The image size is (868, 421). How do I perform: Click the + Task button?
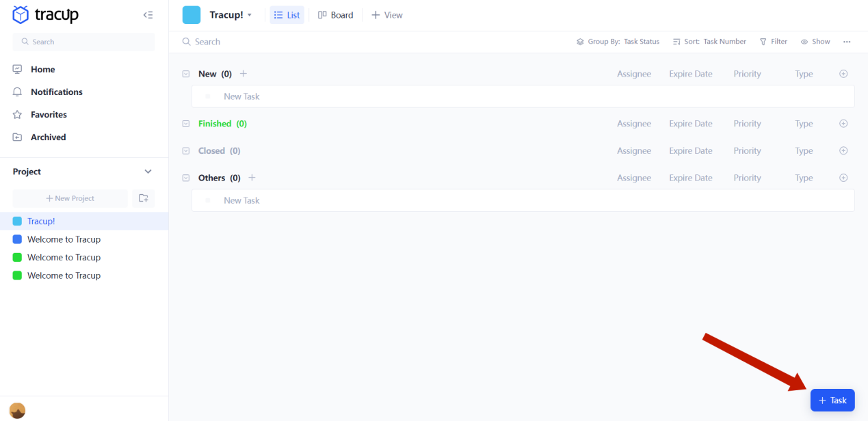tap(832, 400)
